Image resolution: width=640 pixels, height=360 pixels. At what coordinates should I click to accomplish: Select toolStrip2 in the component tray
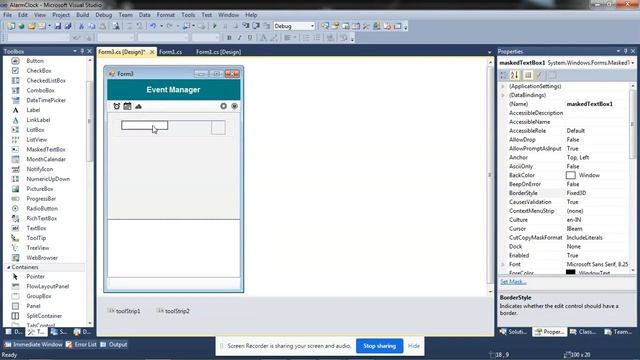click(x=173, y=311)
